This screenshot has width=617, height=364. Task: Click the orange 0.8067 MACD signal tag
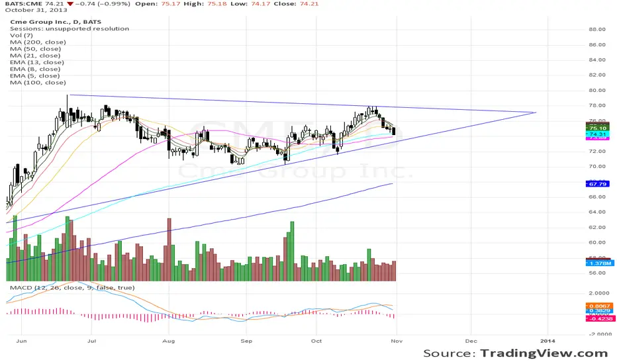pyautogui.click(x=600, y=306)
